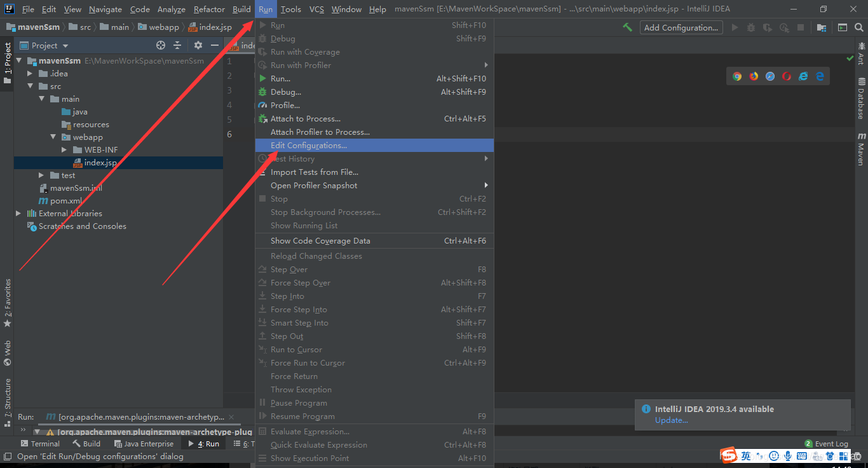The height and width of the screenshot is (468, 868).
Task: Open the page in Chrome browser icon
Action: (737, 76)
